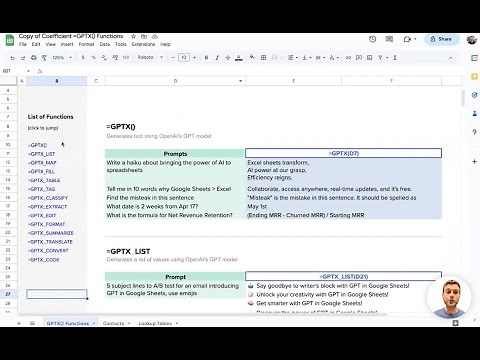Jump to =GPTX_TABLE link

[44, 180]
